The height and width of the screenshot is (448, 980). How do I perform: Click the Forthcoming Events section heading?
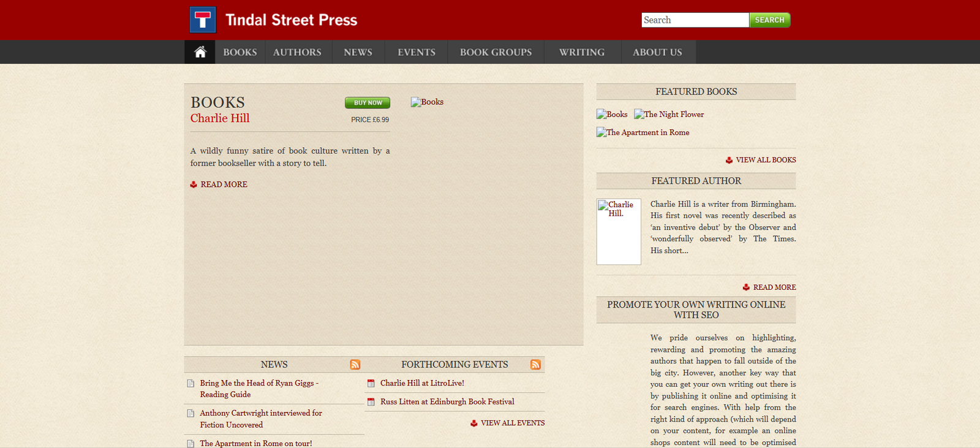pos(454,365)
